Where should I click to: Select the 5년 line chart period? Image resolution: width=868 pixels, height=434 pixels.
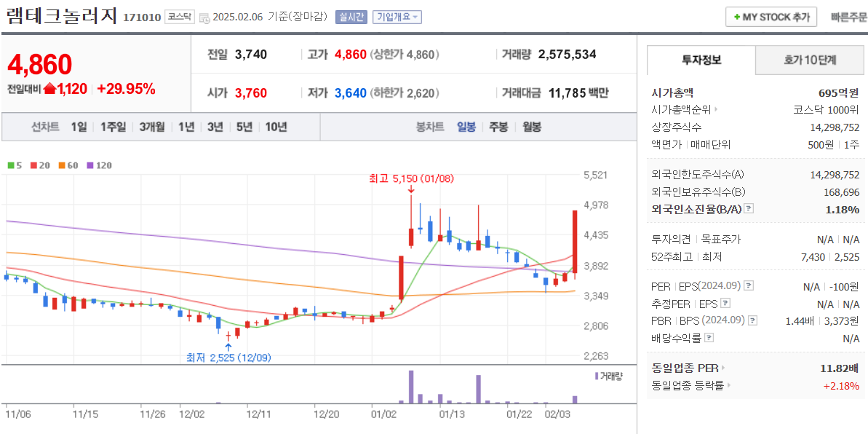pos(244,127)
